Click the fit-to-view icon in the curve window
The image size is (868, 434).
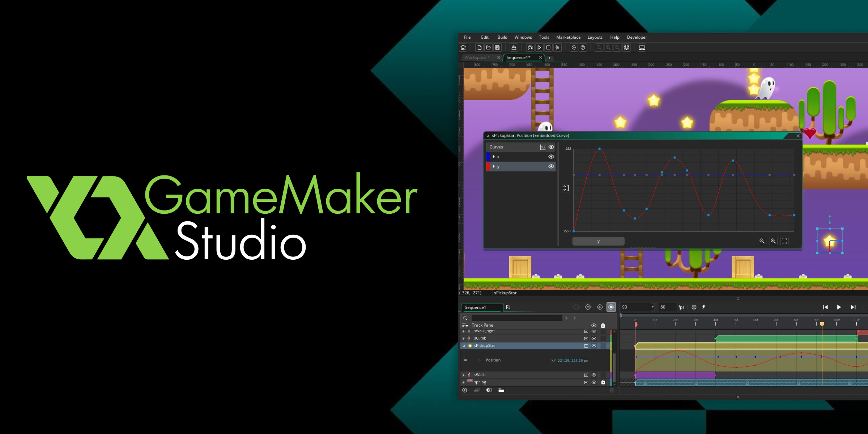tap(784, 241)
